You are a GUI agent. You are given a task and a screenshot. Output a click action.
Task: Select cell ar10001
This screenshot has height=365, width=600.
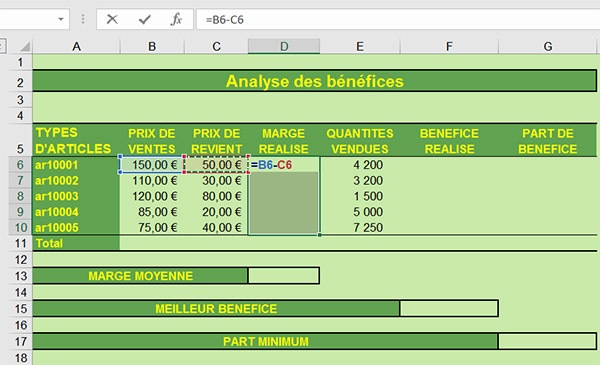point(76,165)
